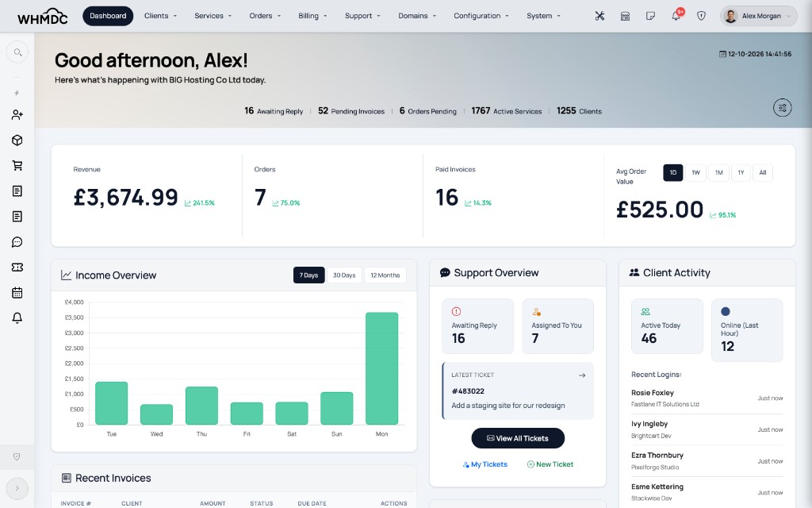Select the All average order range
The width and height of the screenshot is (812, 508).
point(763,172)
